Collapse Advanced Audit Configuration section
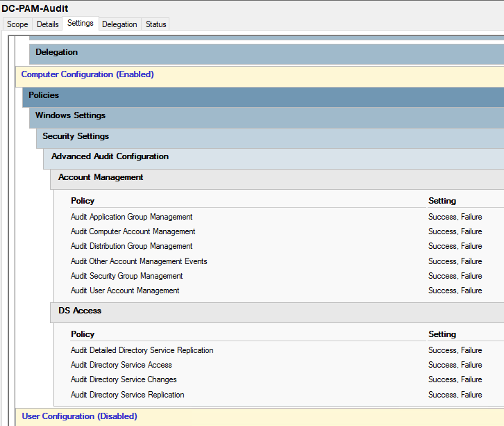Image resolution: width=504 pixels, height=426 pixels. tap(110, 156)
